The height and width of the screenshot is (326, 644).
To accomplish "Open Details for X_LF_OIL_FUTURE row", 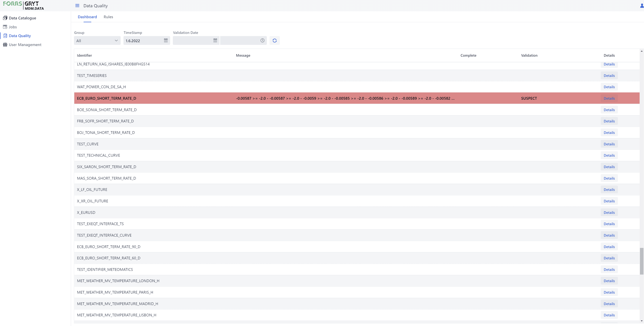I will (x=609, y=190).
